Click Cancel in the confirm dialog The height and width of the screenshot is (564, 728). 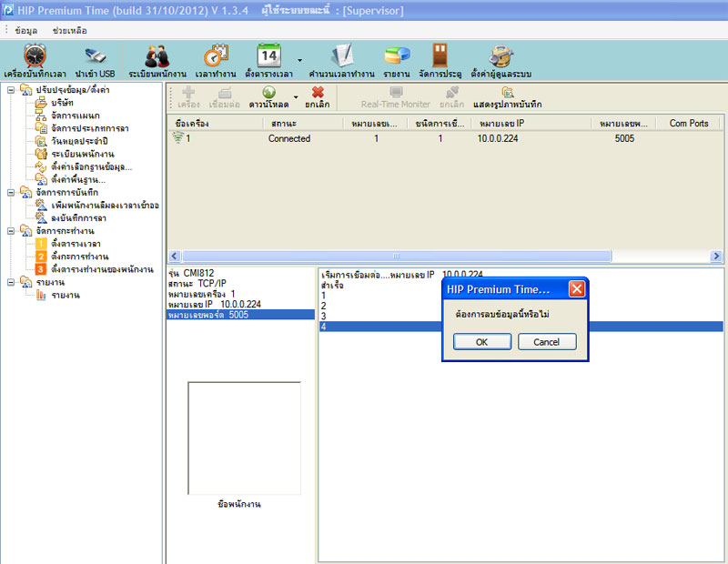point(547,342)
